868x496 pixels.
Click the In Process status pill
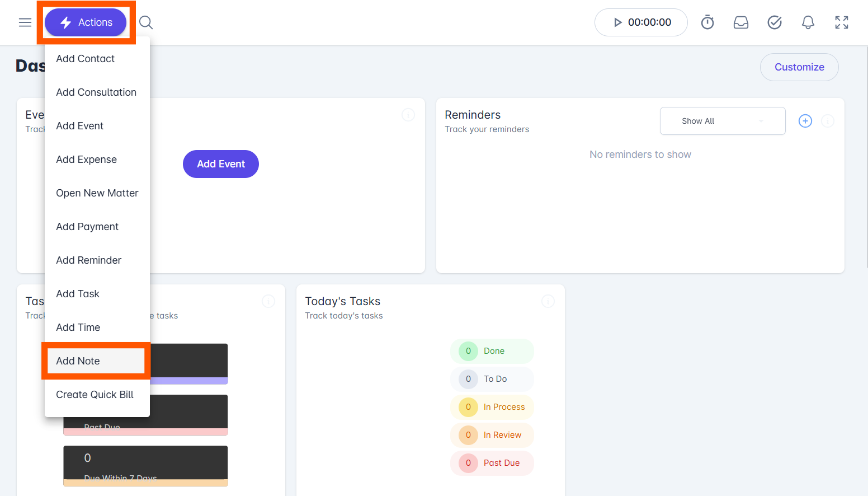point(492,407)
